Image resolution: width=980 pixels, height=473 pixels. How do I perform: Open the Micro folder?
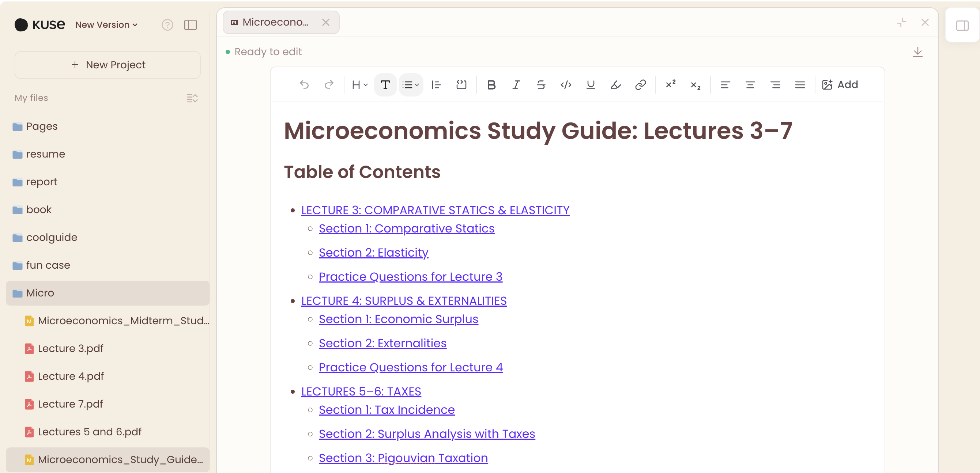pyautogui.click(x=41, y=293)
